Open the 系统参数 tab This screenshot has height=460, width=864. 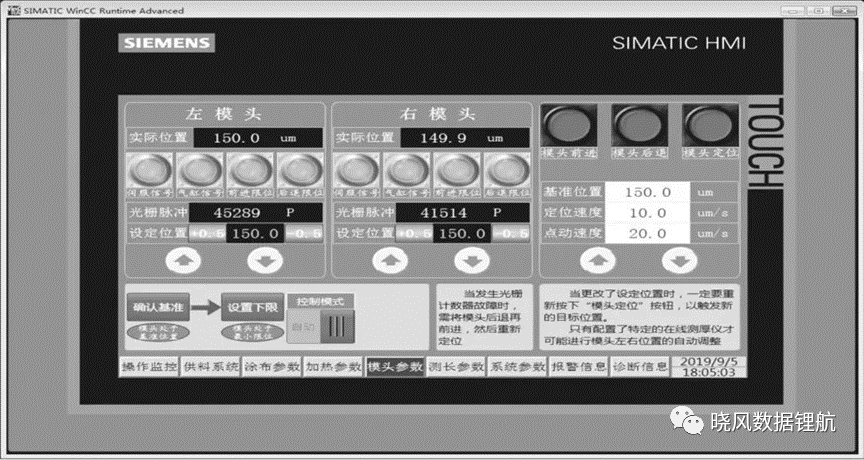pos(517,367)
